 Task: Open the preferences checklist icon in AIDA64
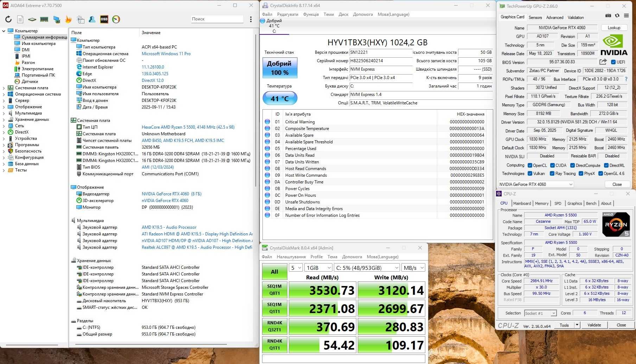pyautogui.click(x=81, y=19)
